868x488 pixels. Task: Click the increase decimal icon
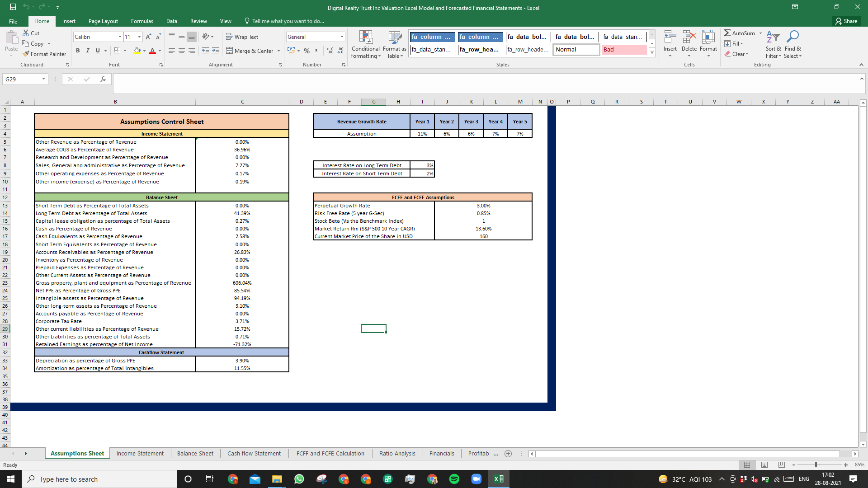pyautogui.click(x=330, y=51)
